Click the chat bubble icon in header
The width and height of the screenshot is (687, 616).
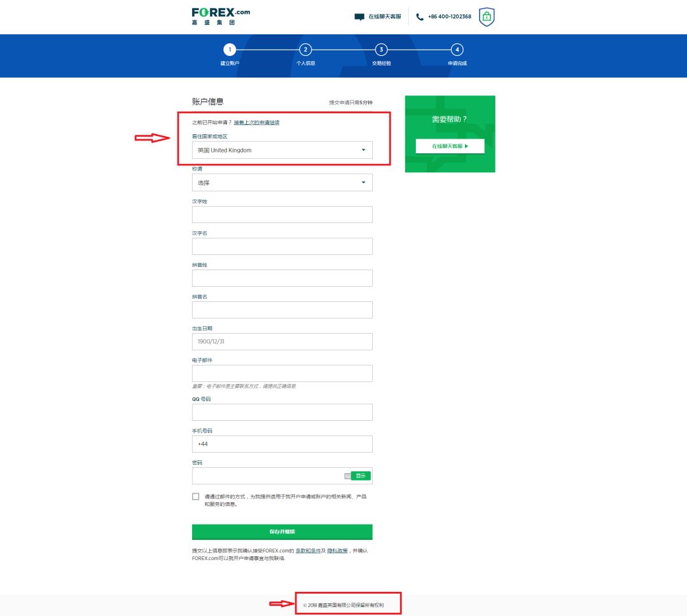359,17
